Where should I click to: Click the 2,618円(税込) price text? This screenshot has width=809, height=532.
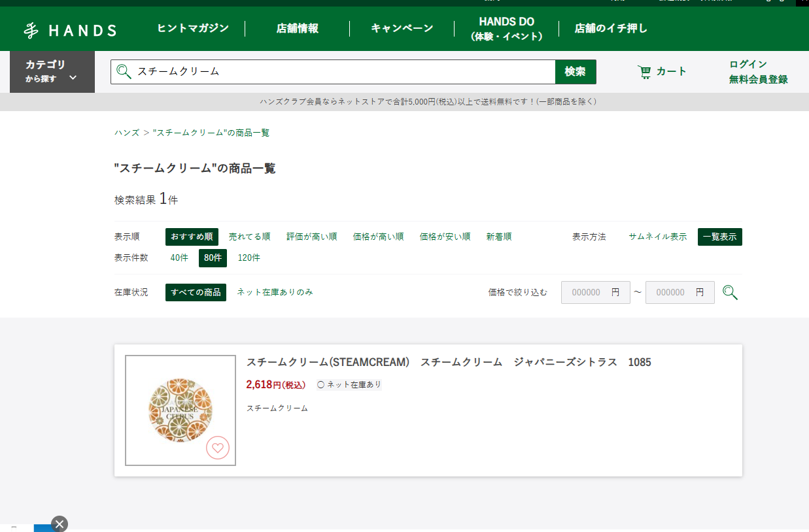[275, 384]
